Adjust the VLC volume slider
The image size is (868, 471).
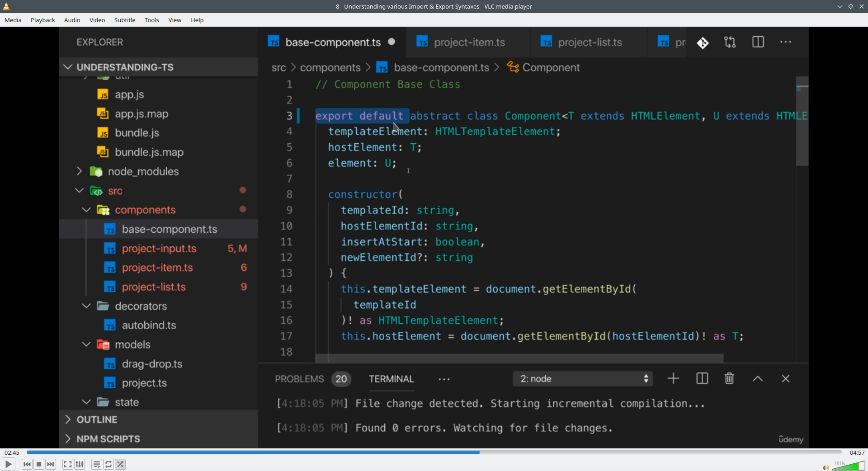(x=849, y=466)
